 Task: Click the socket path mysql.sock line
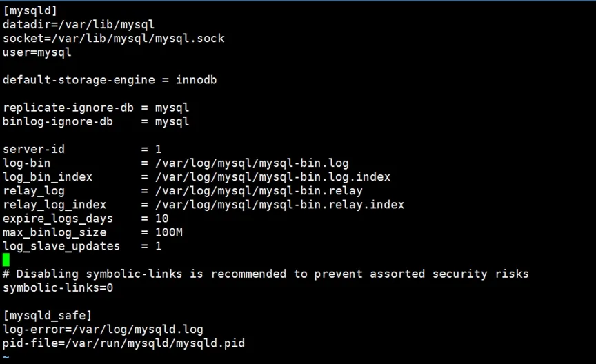[x=113, y=38]
